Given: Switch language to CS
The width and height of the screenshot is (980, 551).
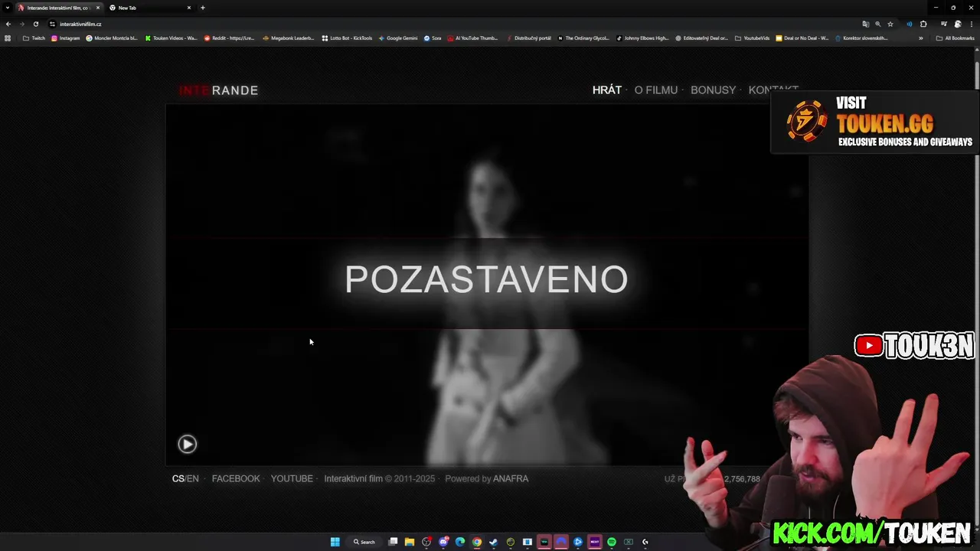Looking at the screenshot, I should coord(178,479).
